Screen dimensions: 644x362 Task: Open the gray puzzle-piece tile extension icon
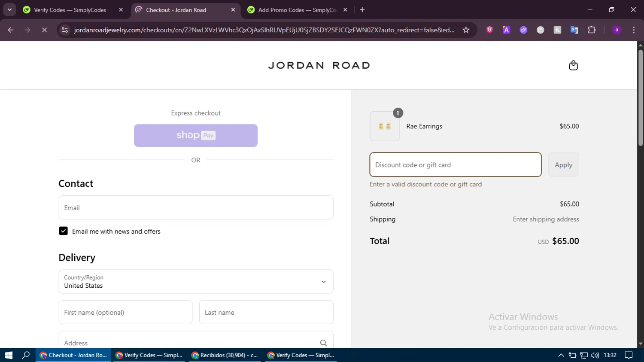point(557,30)
